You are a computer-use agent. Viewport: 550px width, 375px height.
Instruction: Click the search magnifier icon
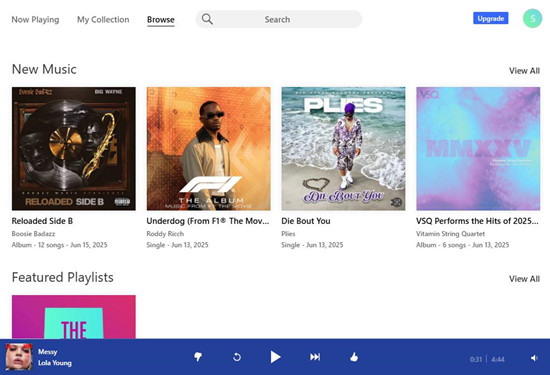coord(207,19)
